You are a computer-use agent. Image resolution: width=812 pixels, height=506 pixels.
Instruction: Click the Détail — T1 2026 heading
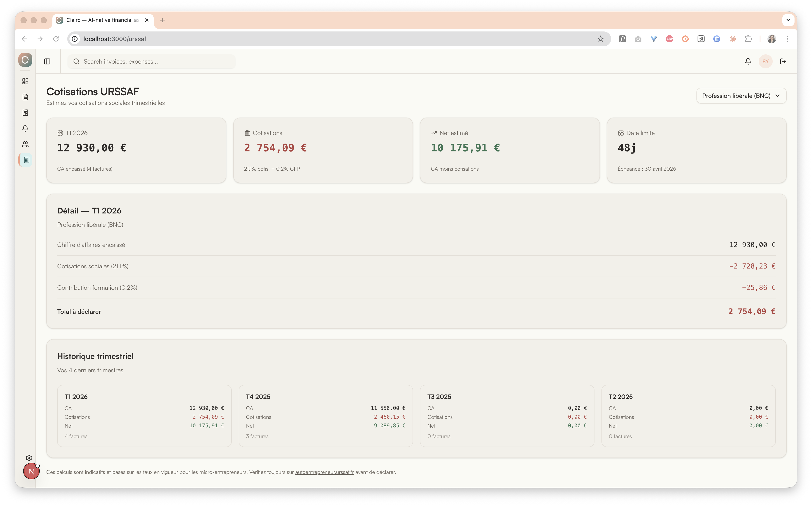(x=89, y=211)
